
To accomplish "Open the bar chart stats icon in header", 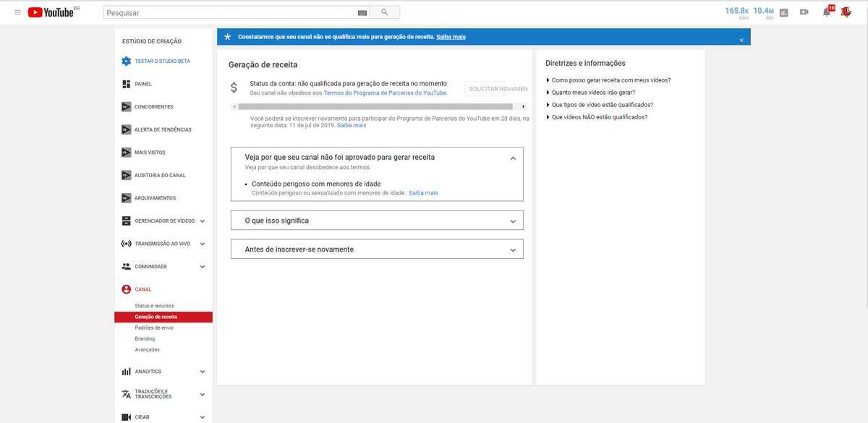I will [783, 12].
